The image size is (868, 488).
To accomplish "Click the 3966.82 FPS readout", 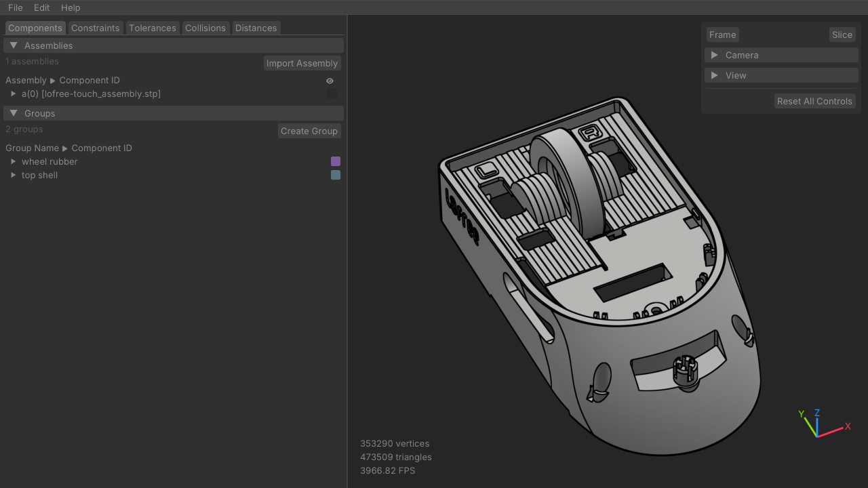I will coord(388,470).
